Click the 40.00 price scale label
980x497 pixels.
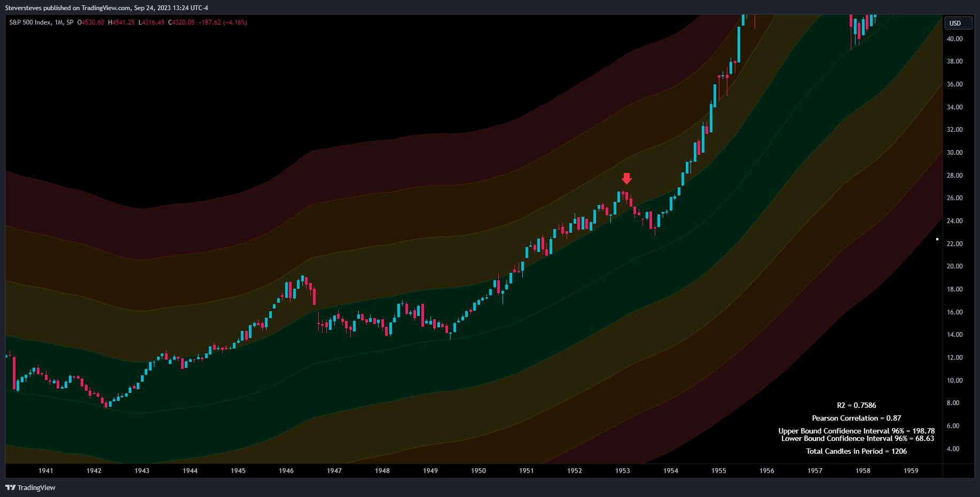point(954,38)
